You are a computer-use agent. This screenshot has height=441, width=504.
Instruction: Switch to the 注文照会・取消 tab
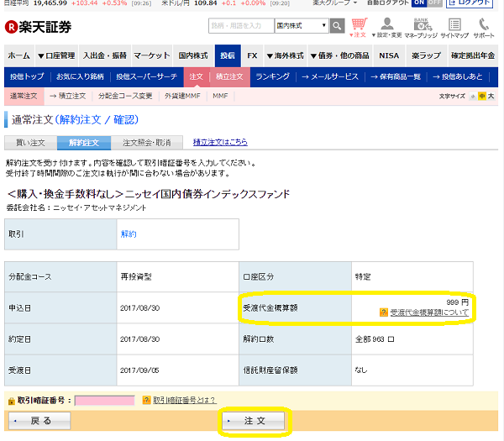pyautogui.click(x=147, y=143)
